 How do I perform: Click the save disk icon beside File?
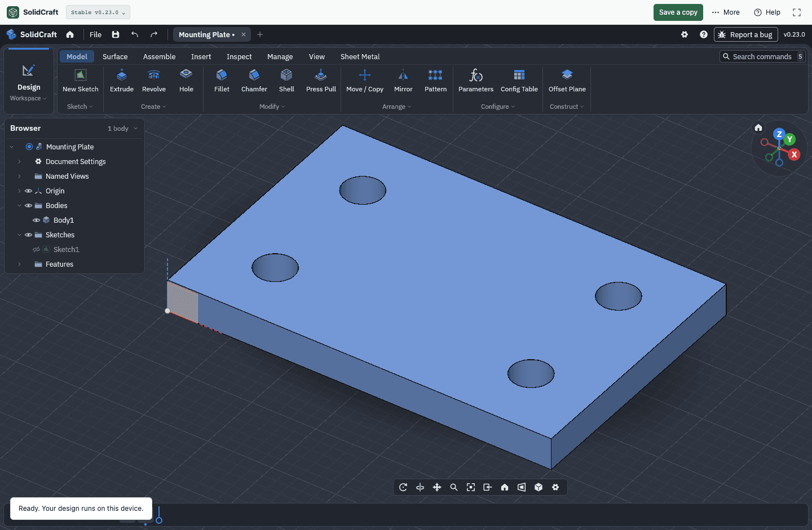pos(116,34)
